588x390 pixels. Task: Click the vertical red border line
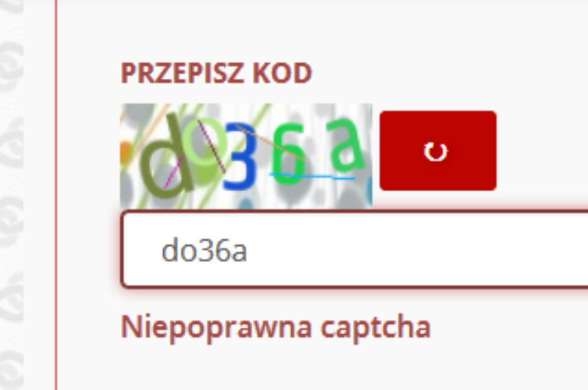tap(57, 195)
